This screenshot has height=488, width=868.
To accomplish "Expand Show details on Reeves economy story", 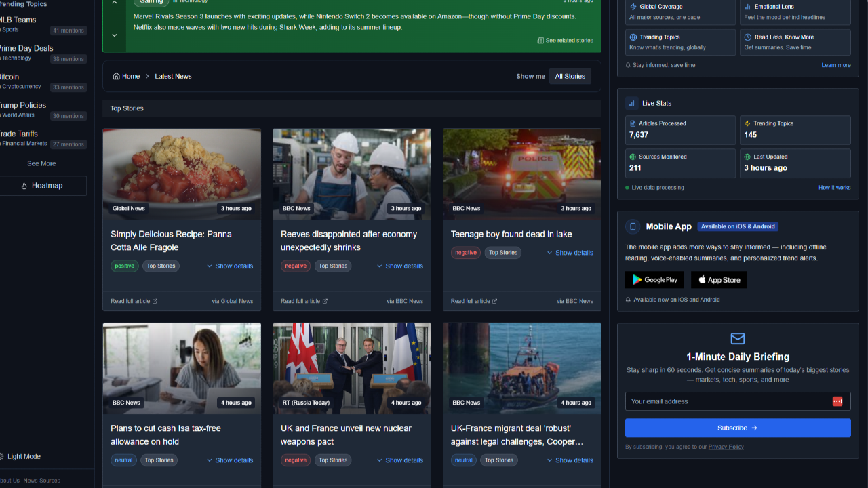I will click(400, 266).
